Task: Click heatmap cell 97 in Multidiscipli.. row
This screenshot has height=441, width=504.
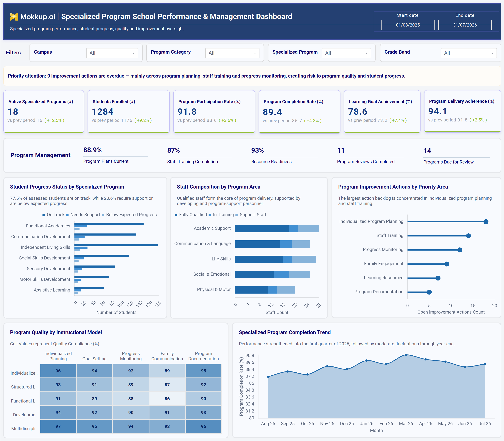Action: tap(58, 426)
